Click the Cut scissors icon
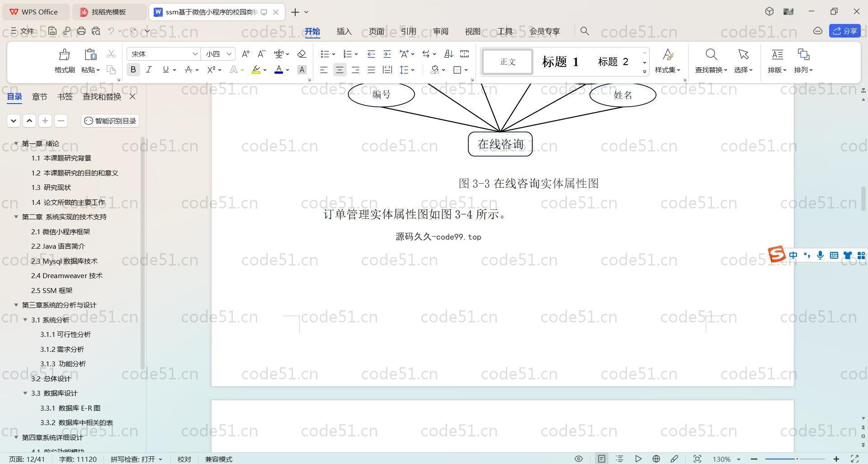Screen dimensions: 868x464 click(x=111, y=54)
